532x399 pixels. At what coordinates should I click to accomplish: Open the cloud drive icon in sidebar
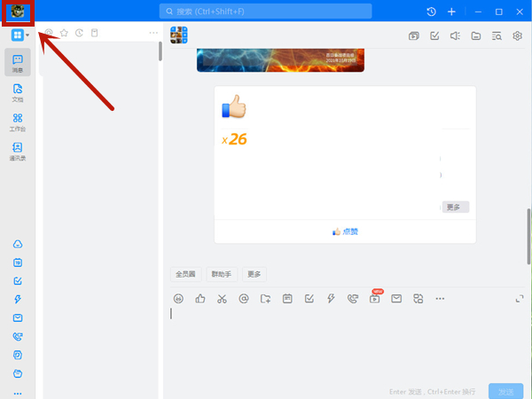18,245
